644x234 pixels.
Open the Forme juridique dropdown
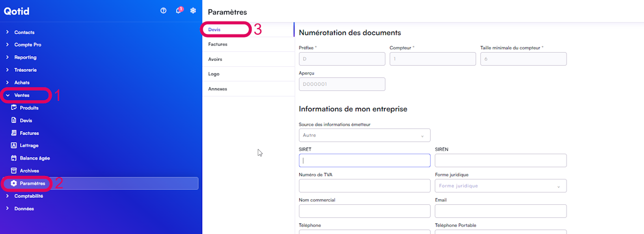(501, 186)
